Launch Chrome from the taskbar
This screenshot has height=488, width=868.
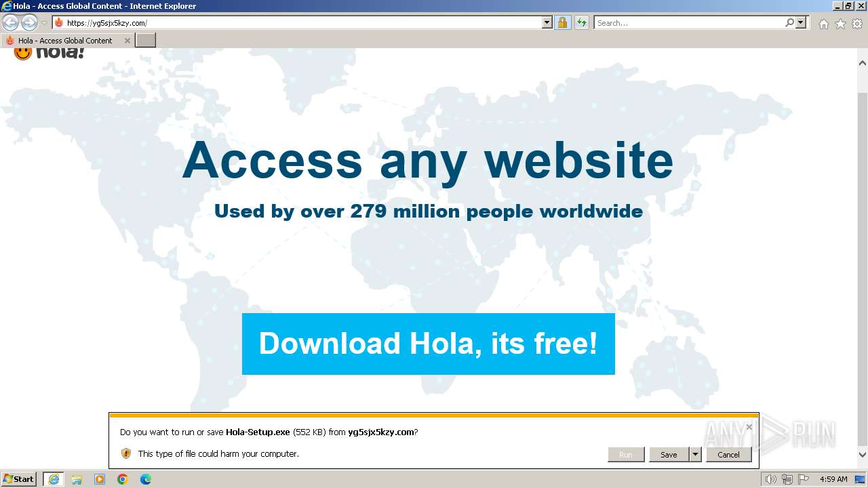coord(123,479)
